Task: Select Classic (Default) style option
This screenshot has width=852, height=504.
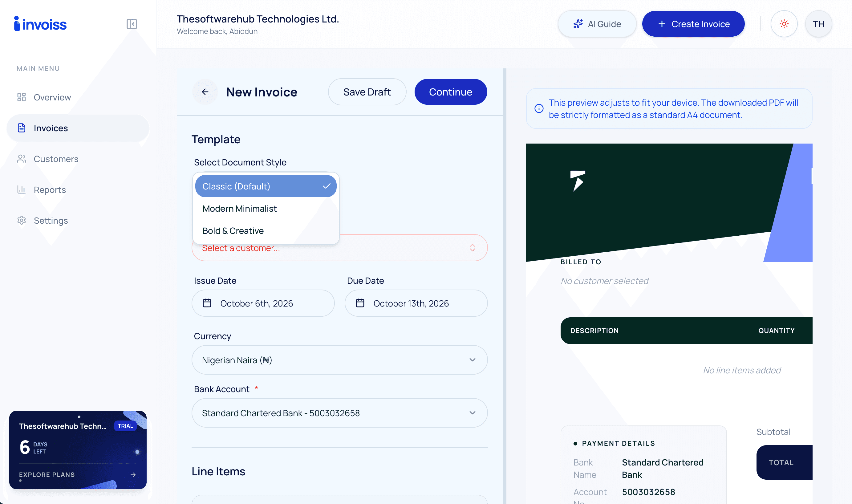Action: (266, 186)
